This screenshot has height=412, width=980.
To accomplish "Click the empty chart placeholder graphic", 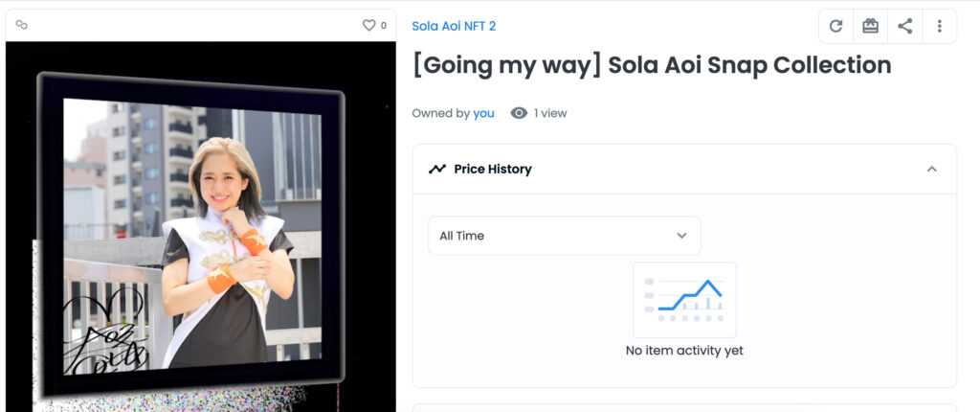I will 684,300.
